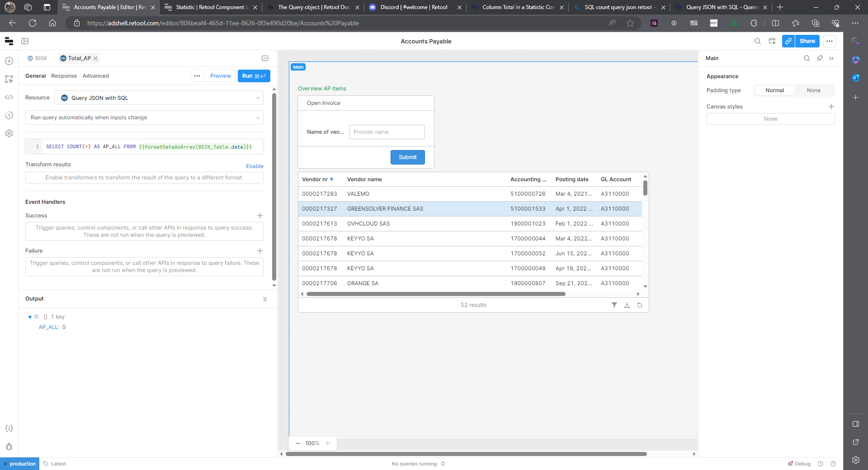868x470 pixels.
Task: Search in the Main inspector panel
Action: pyautogui.click(x=807, y=58)
